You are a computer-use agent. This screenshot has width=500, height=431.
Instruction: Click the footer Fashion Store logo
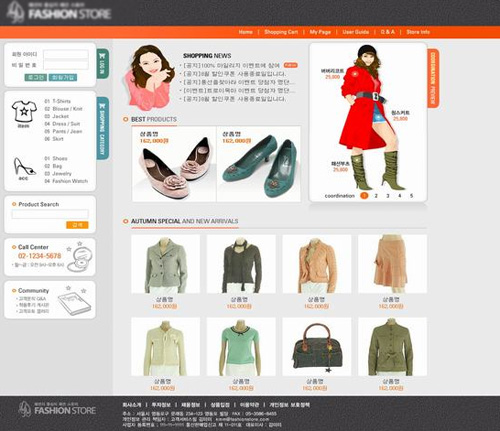click(x=57, y=409)
